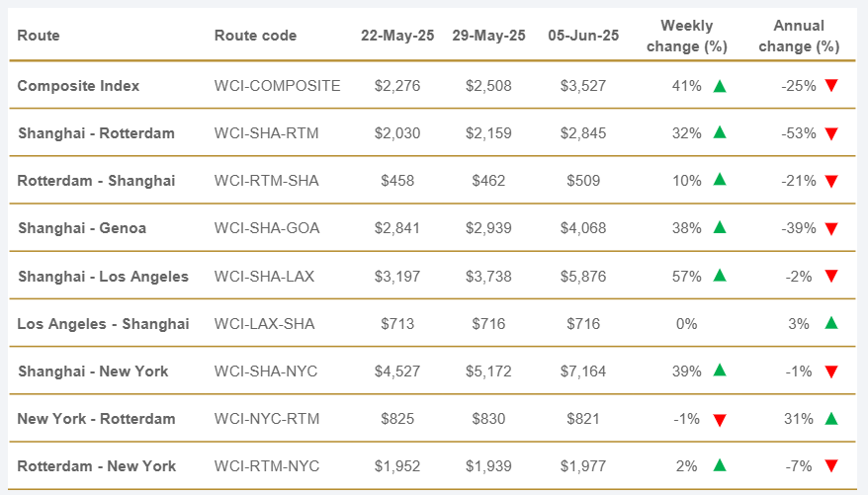The height and width of the screenshot is (495, 868).
Task: Click red annual arrow in Shanghai - Rotterdam row
Action: 831,133
